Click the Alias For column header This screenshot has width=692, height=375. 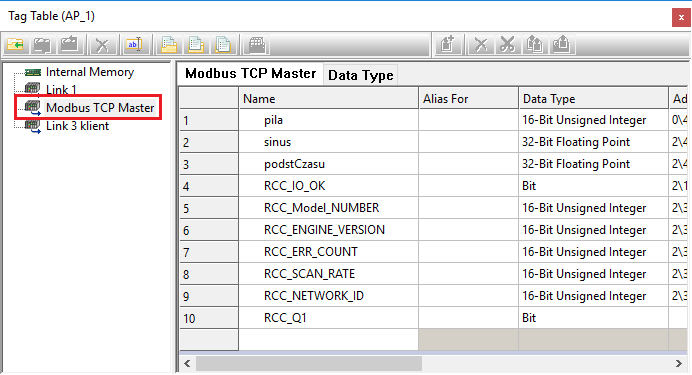468,98
